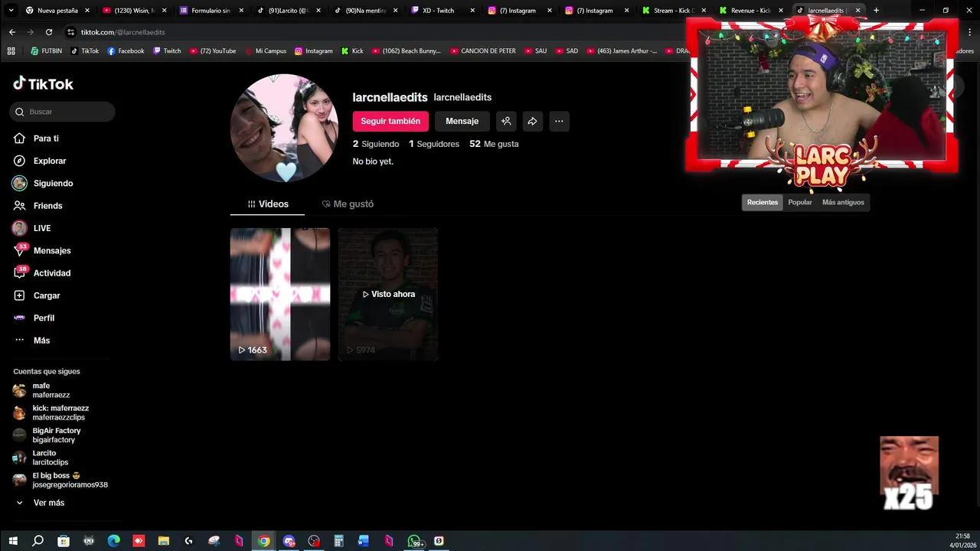Viewport: 980px width, 551px height.
Task: Click the TikTok logo
Action: tap(43, 83)
